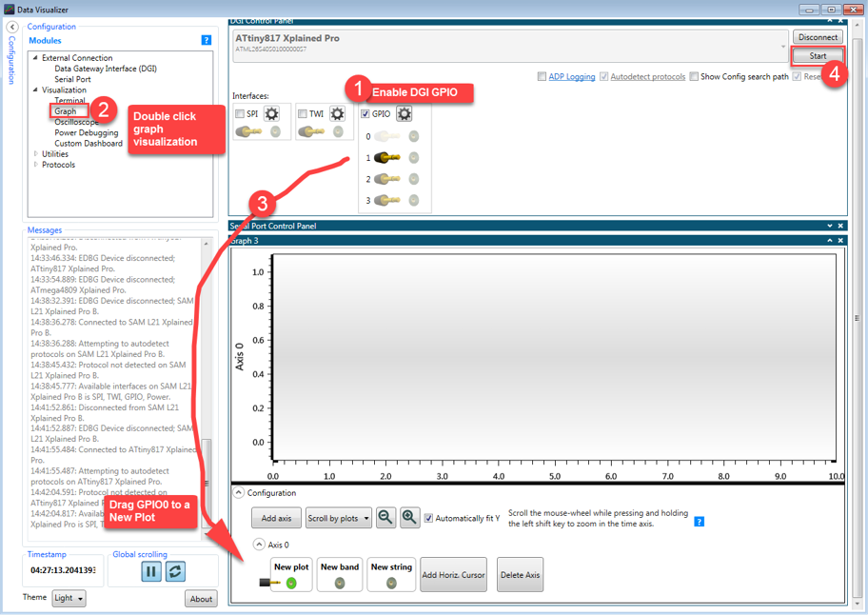Click the GPIO 3 sink connector
This screenshot has width=868, height=615.
pos(413,200)
